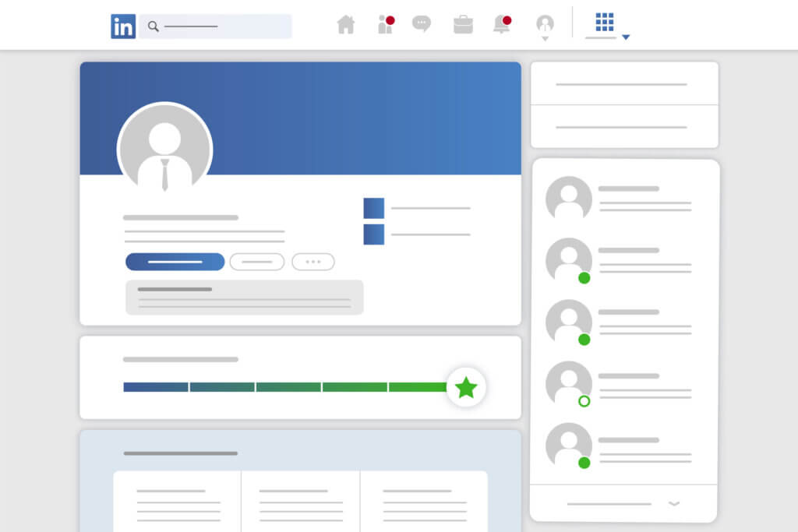Click the green star badge icon

(466, 387)
